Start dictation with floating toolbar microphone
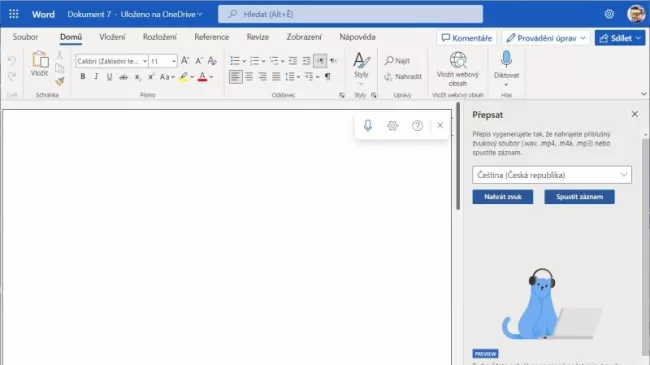This screenshot has height=365, width=650. [x=368, y=125]
